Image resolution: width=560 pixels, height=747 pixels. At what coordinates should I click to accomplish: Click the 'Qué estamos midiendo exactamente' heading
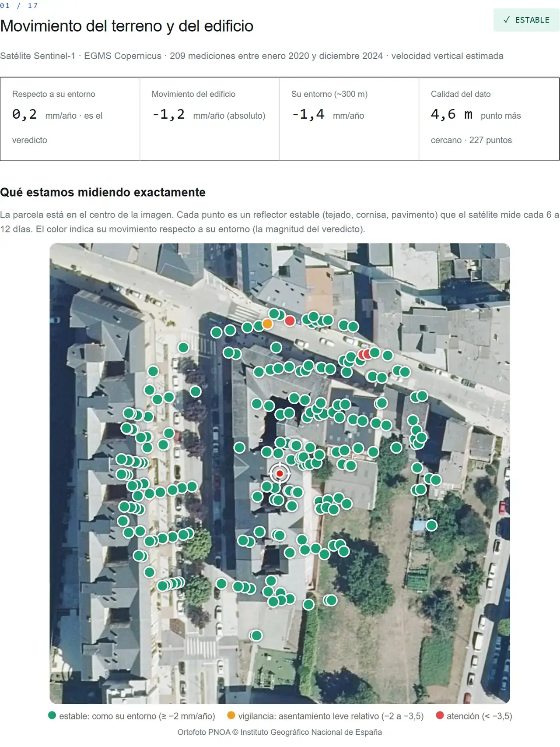103,192
